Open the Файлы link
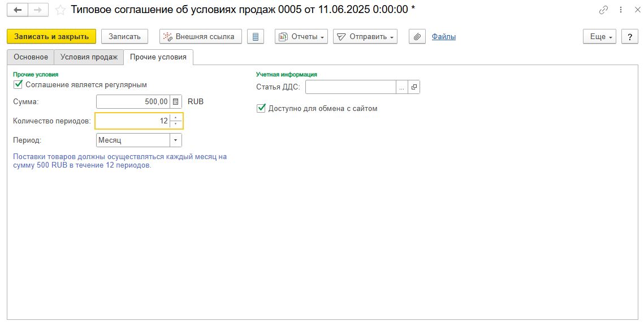The image size is (644, 325). pyautogui.click(x=443, y=37)
